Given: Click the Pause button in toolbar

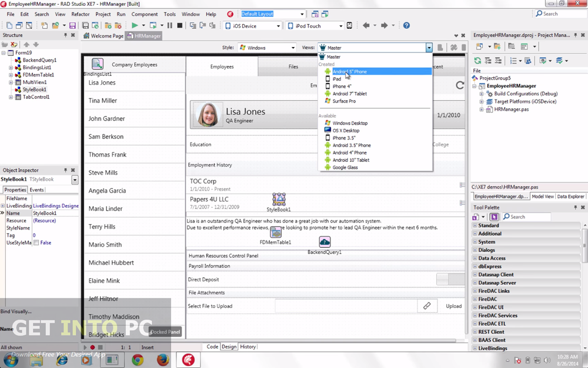Looking at the screenshot, I should point(170,25).
